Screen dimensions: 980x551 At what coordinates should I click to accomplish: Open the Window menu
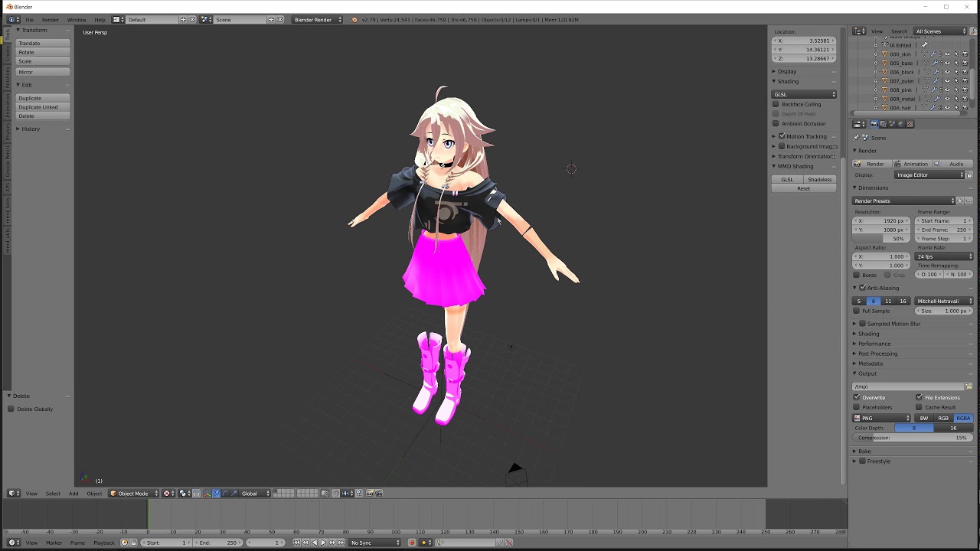tap(77, 19)
